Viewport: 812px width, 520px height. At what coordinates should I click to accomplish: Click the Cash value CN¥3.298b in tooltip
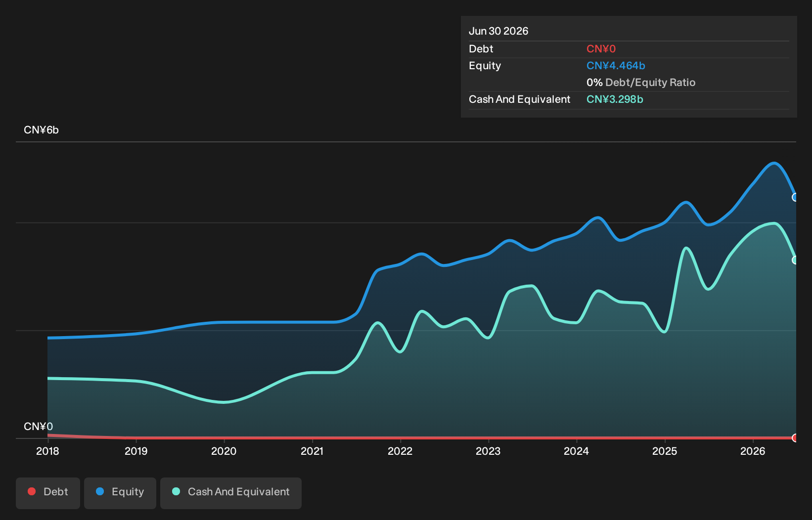point(615,99)
